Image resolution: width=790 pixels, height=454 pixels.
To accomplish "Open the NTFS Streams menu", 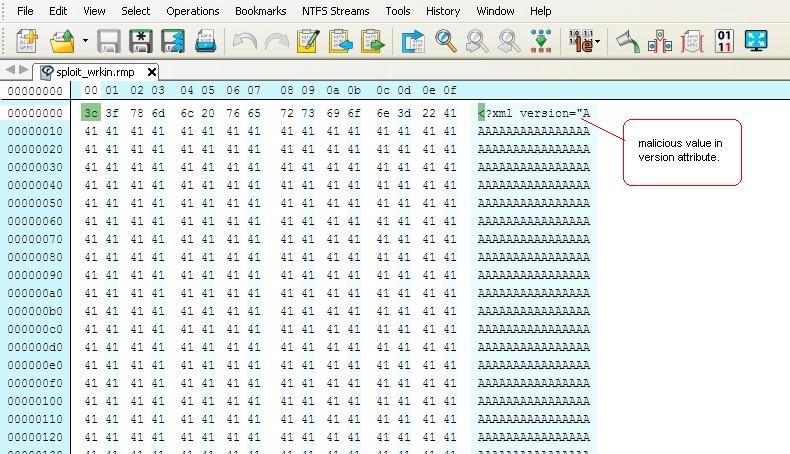I will pyautogui.click(x=336, y=11).
